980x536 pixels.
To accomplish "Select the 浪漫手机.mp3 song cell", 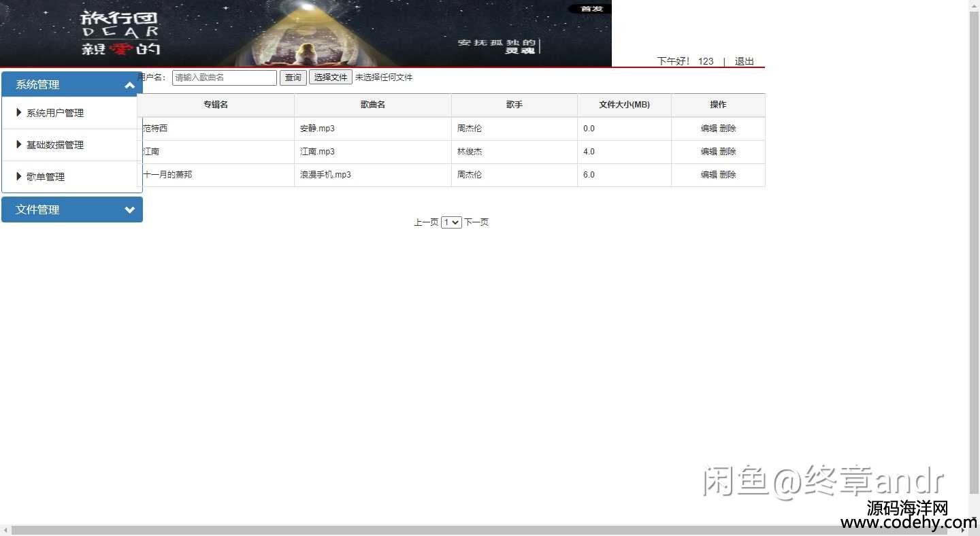I will [x=373, y=175].
